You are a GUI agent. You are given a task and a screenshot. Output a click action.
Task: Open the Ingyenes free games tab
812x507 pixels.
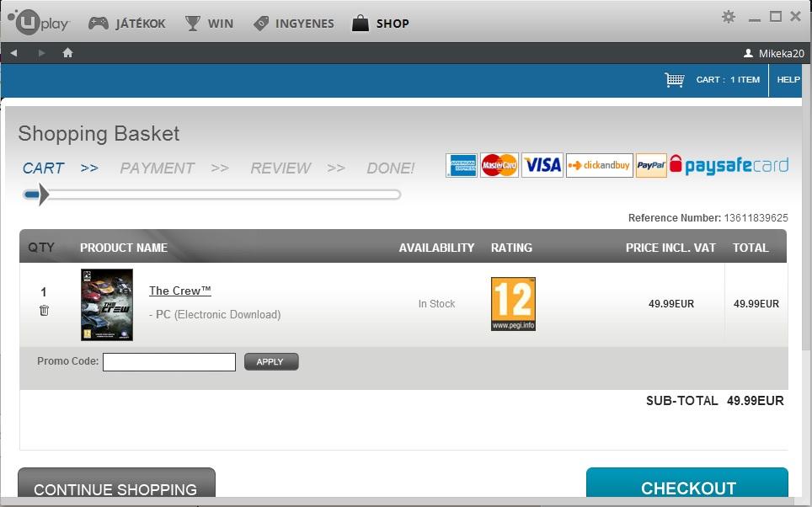294,24
